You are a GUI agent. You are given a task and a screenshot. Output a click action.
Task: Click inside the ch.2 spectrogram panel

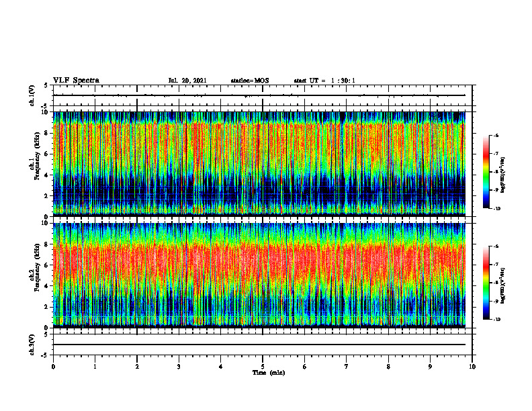click(x=259, y=275)
